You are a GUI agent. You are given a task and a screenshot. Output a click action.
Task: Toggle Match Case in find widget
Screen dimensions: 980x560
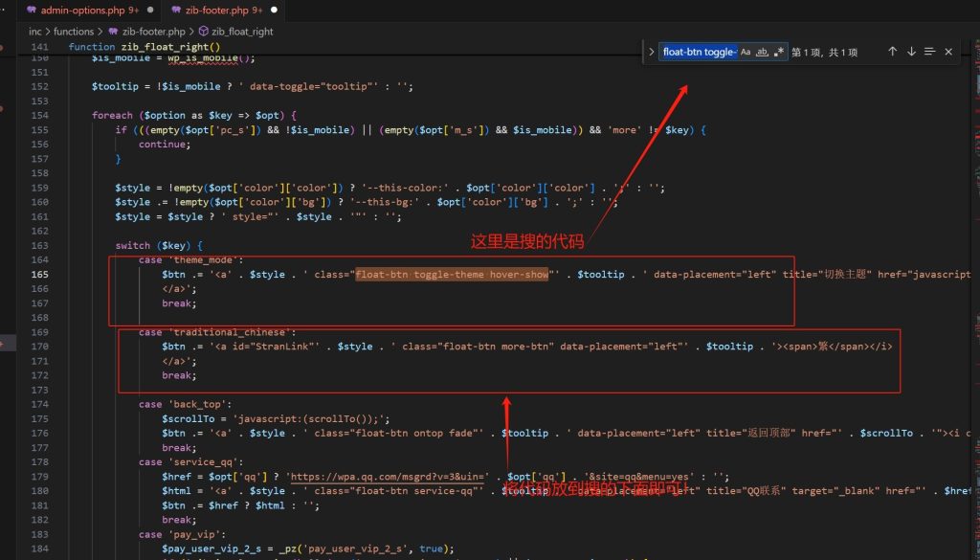coord(746,52)
